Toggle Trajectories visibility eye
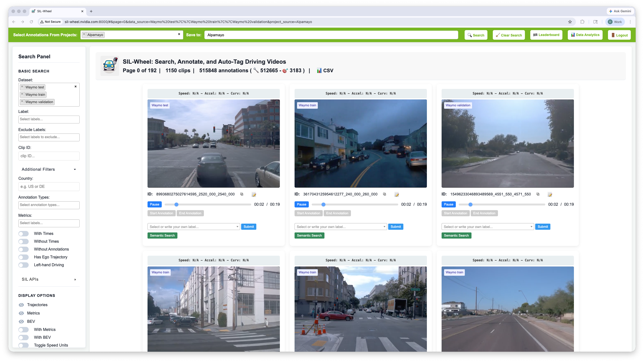Screen dimensions: 644x362 click(22, 305)
